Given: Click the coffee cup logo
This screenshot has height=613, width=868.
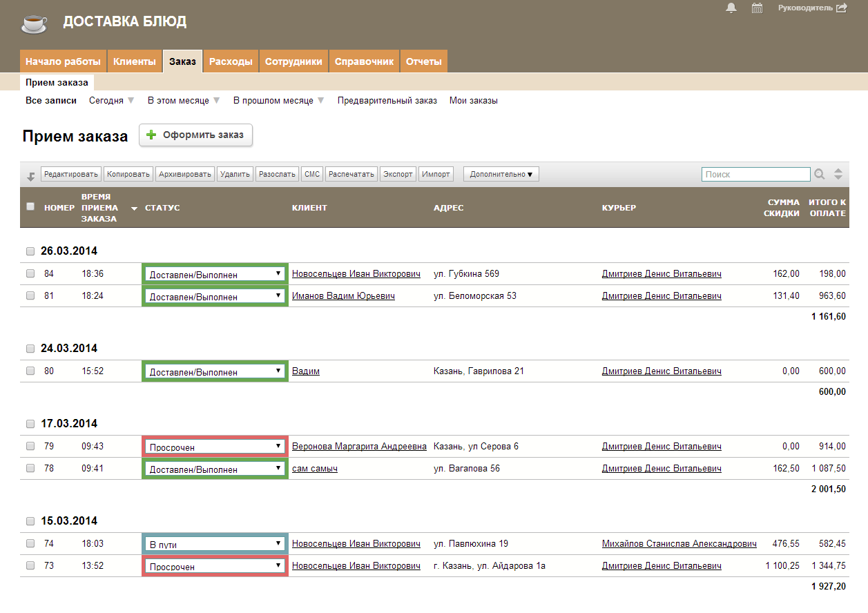Looking at the screenshot, I should coord(35,23).
